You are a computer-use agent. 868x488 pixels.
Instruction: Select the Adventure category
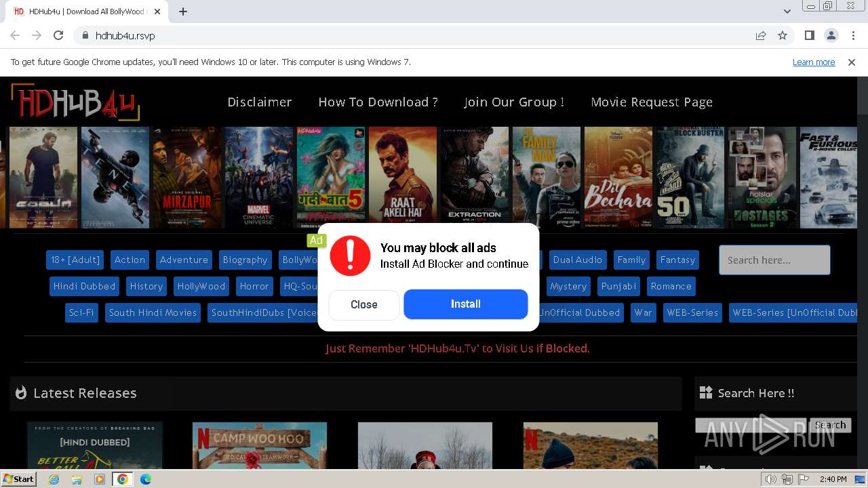tap(184, 260)
